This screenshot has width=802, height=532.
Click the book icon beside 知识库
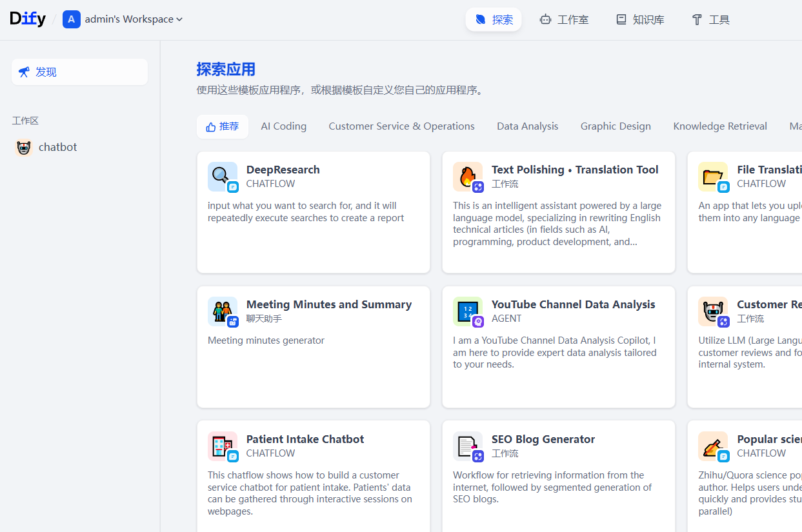click(621, 19)
